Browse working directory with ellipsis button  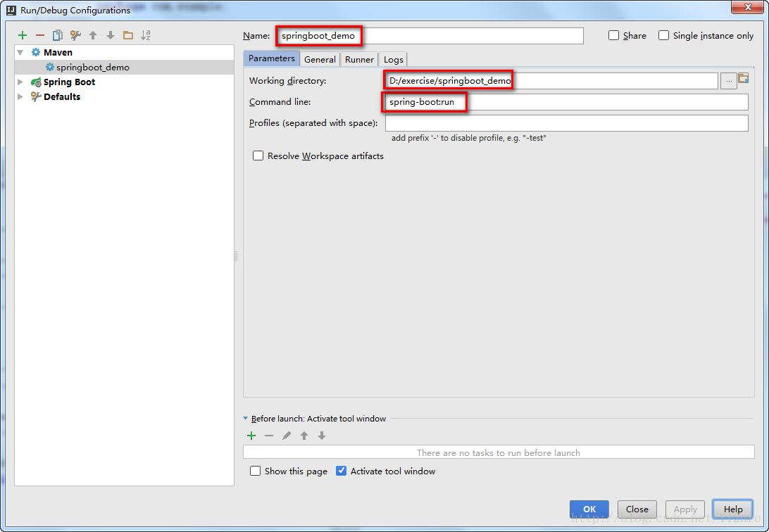[729, 81]
